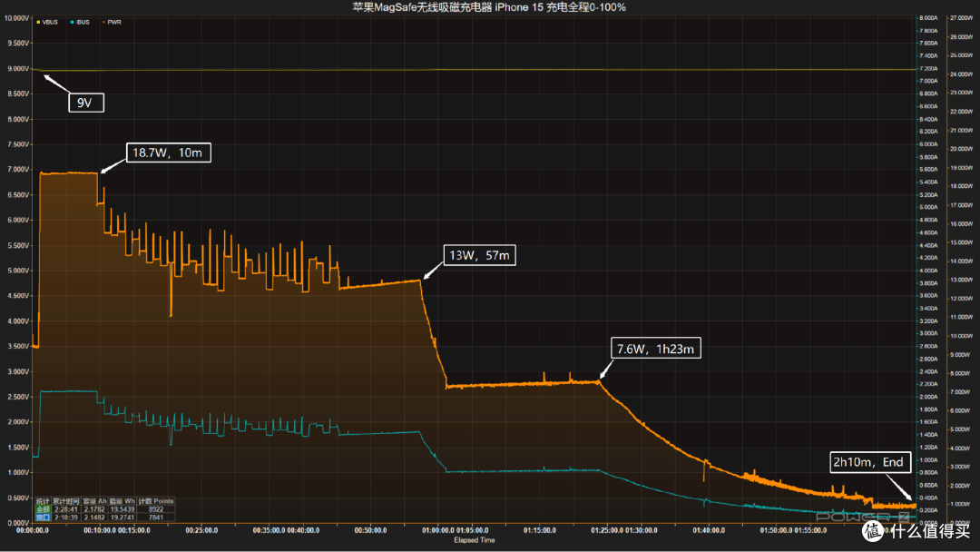Click the 19.2741 energy cell
The height and width of the screenshot is (552, 980).
122,517
